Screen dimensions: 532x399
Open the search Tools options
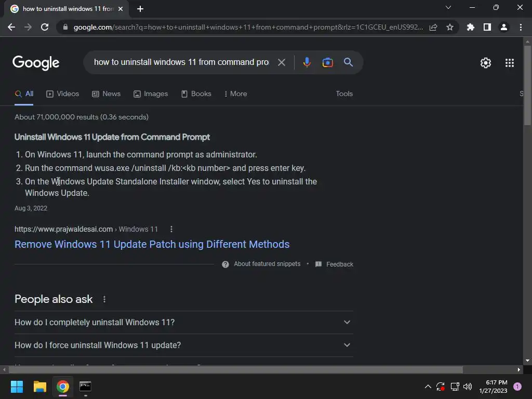tap(344, 94)
